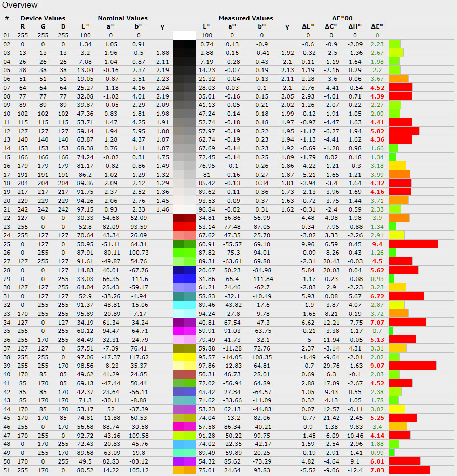Click row number 12 in the # column
The height and width of the screenshot is (476, 457).
(7, 131)
